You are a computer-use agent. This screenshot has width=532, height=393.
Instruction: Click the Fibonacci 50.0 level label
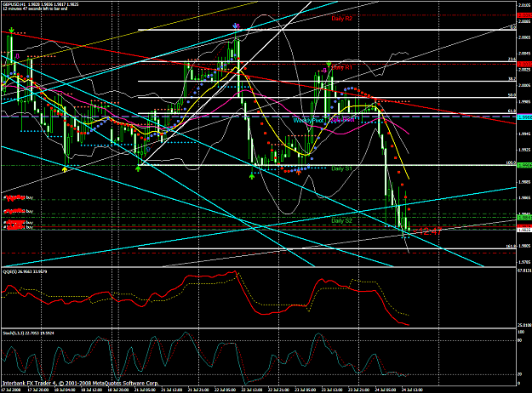(512, 95)
